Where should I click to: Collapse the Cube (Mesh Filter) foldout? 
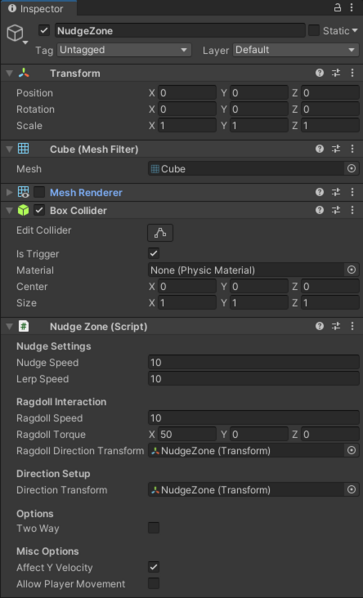pos(9,150)
